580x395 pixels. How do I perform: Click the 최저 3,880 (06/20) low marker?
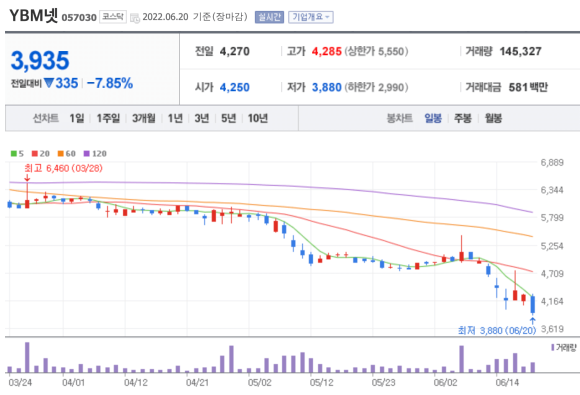[497, 330]
